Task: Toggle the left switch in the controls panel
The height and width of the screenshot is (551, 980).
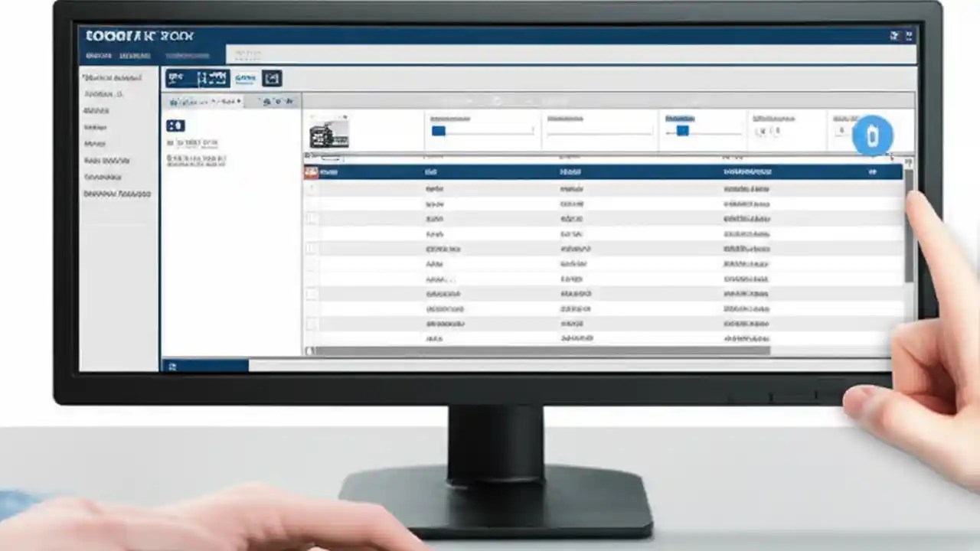Action: click(438, 131)
